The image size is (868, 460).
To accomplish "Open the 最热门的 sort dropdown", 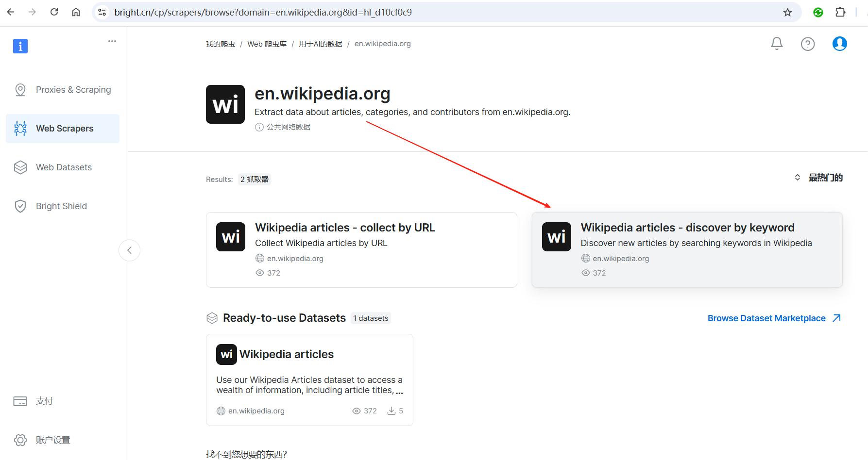I will (818, 178).
